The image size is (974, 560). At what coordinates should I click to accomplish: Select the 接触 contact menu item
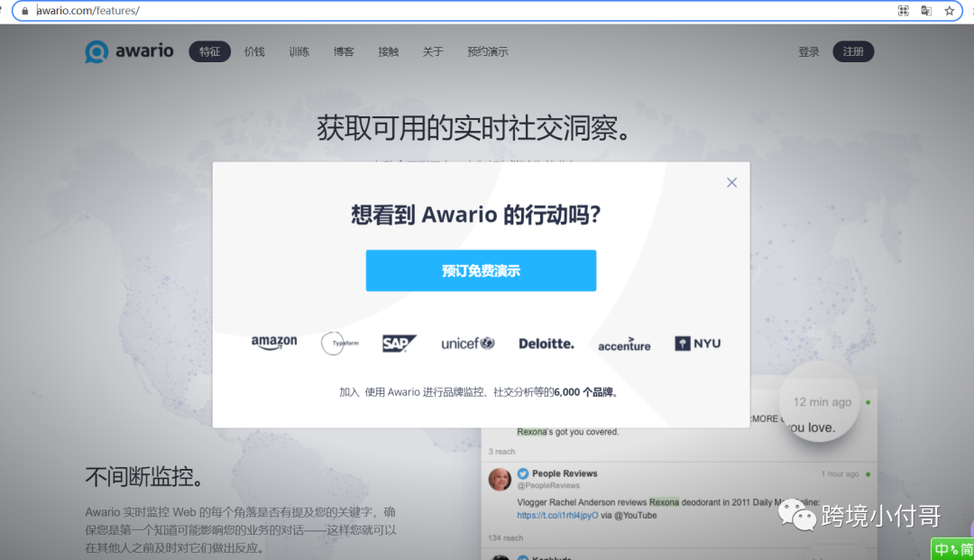[x=388, y=51]
